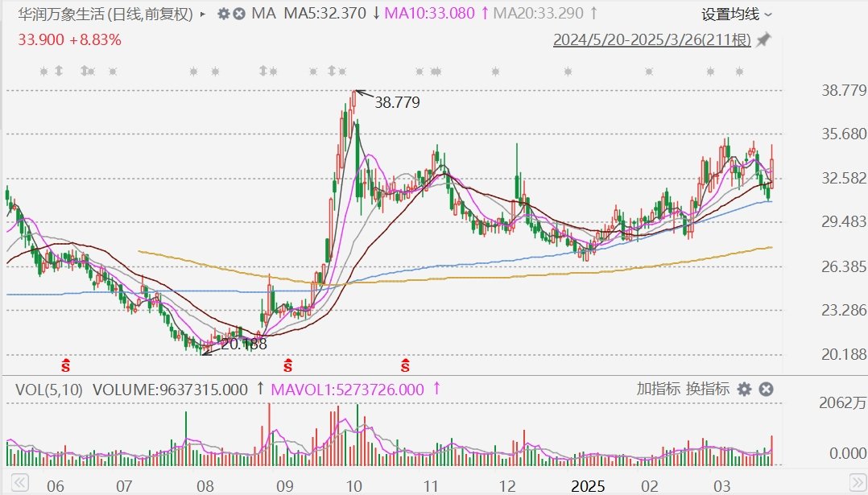Expand the 设置均线 dropdown
The height and width of the screenshot is (495, 868).
[x=736, y=14]
